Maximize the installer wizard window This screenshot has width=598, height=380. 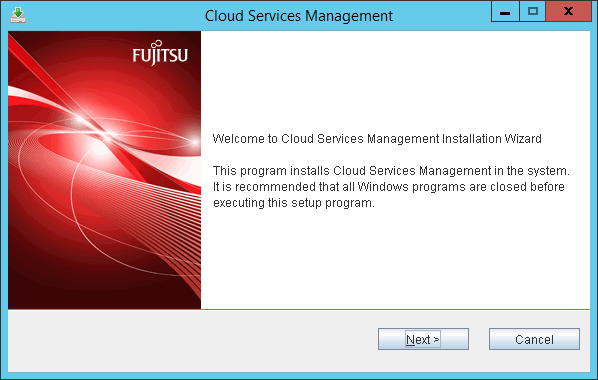click(x=532, y=11)
